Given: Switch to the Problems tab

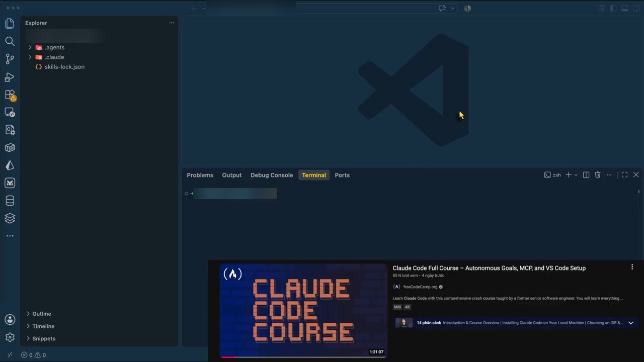Looking at the screenshot, I should click(x=200, y=175).
